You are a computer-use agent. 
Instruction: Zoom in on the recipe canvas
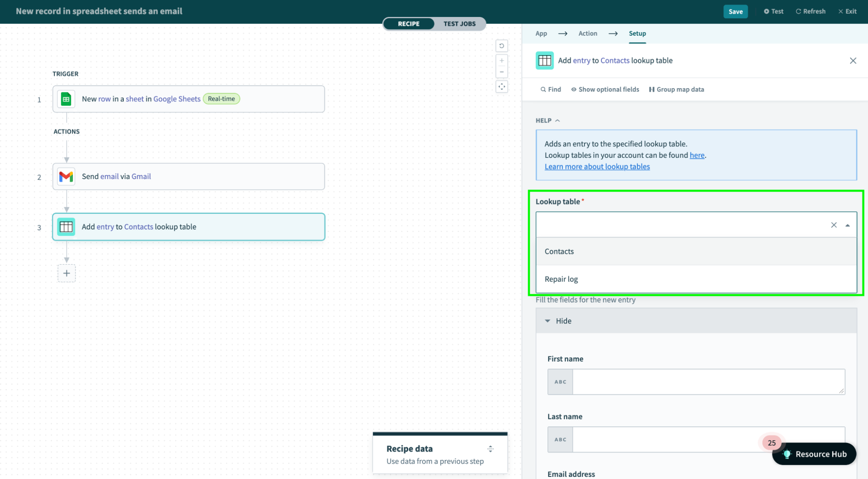click(x=502, y=61)
